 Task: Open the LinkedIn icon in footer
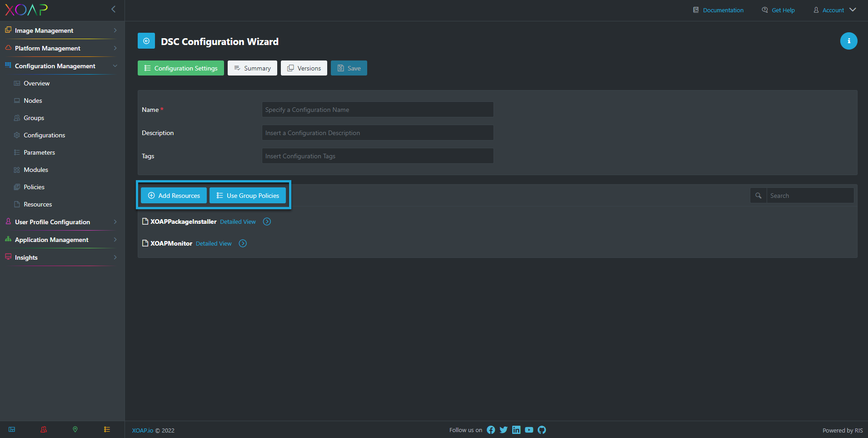click(516, 430)
